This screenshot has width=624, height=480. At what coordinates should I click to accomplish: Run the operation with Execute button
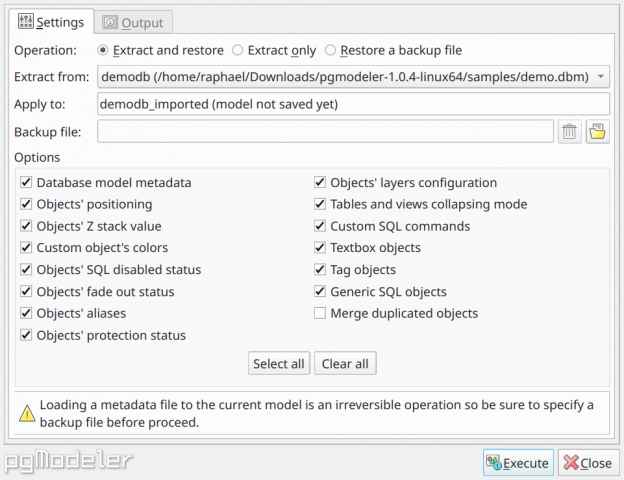coord(518,462)
